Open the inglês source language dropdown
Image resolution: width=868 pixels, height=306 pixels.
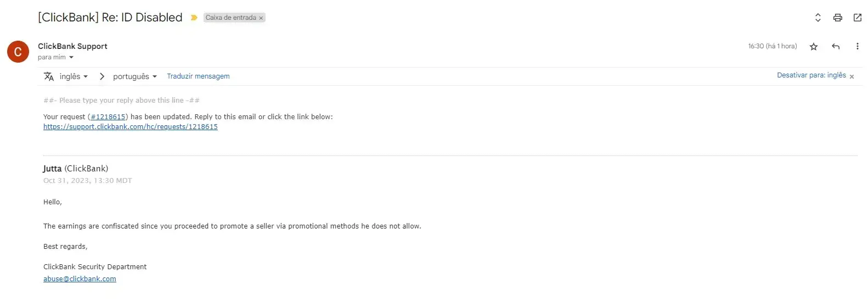point(74,76)
